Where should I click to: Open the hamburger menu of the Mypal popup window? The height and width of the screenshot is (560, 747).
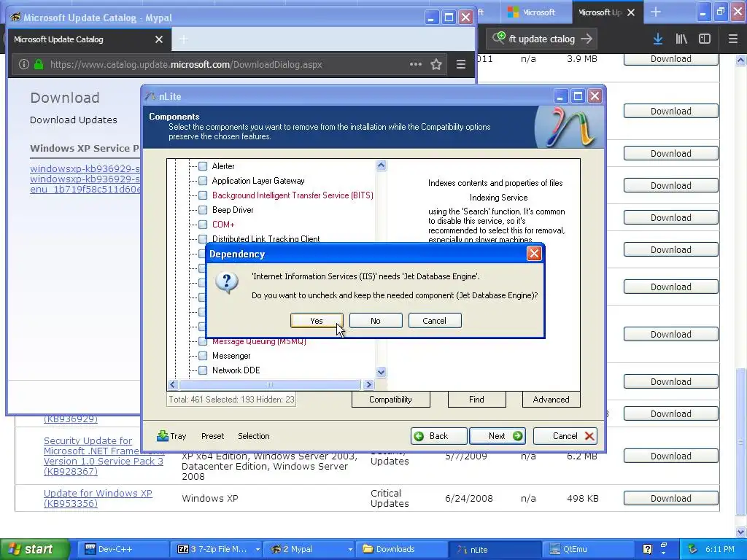pos(461,64)
